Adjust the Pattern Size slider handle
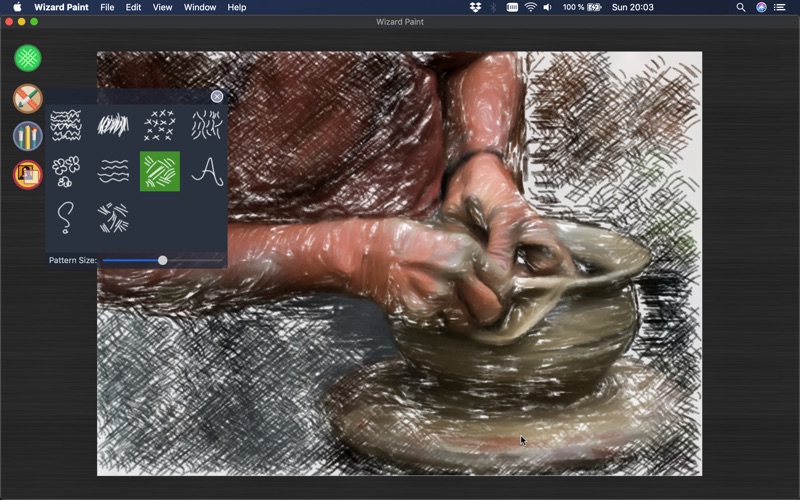 point(162,260)
